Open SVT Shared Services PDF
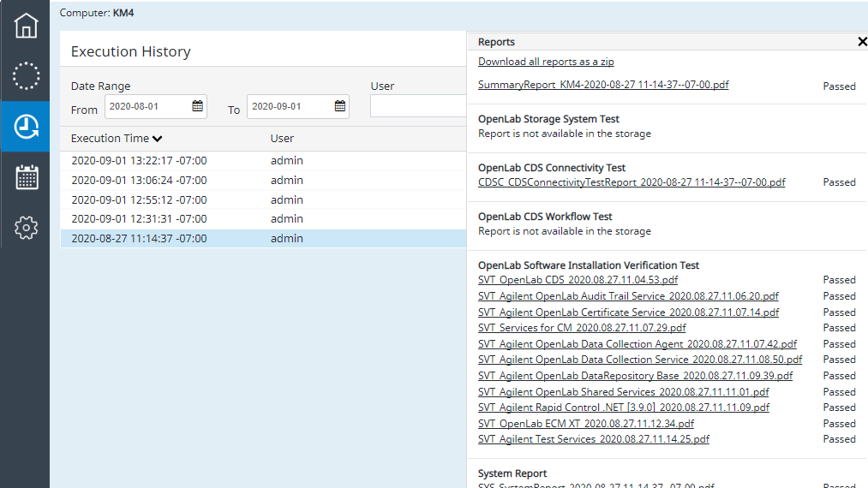Image resolution: width=868 pixels, height=488 pixels. [x=623, y=392]
